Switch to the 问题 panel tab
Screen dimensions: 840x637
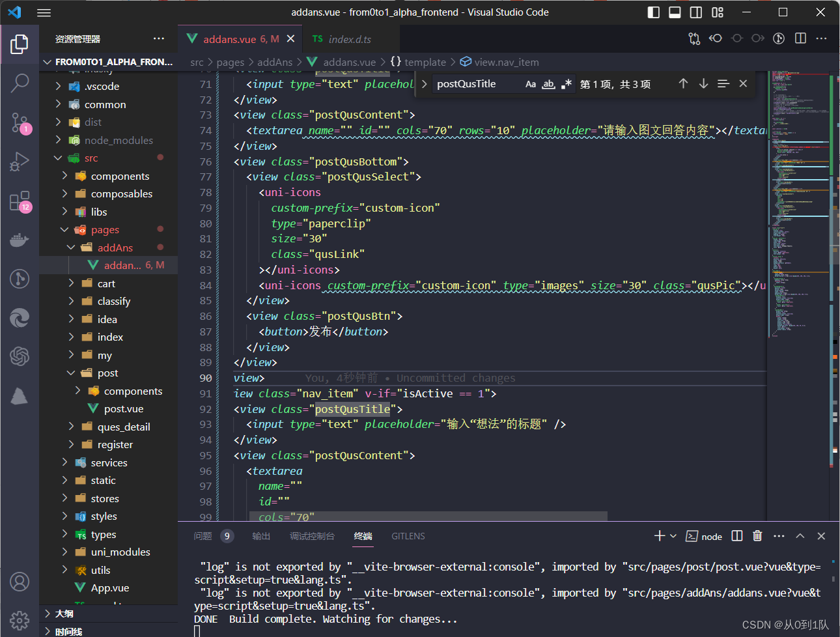[203, 536]
